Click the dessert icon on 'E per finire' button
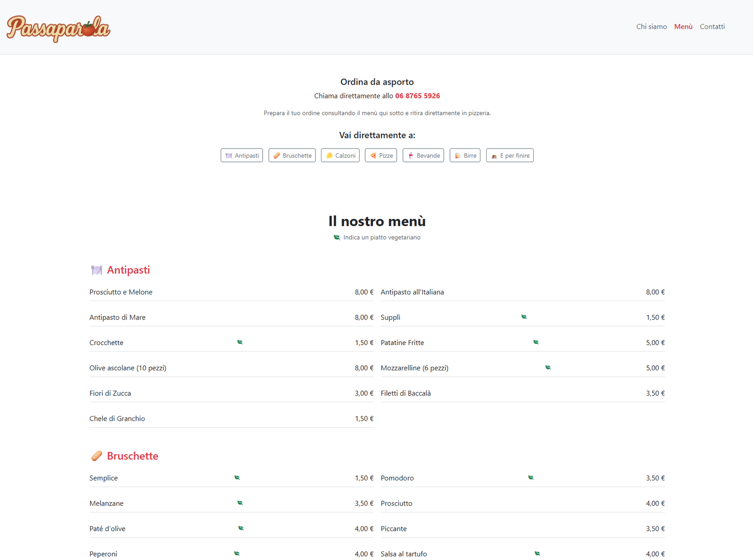The height and width of the screenshot is (560, 753). pyautogui.click(x=495, y=155)
